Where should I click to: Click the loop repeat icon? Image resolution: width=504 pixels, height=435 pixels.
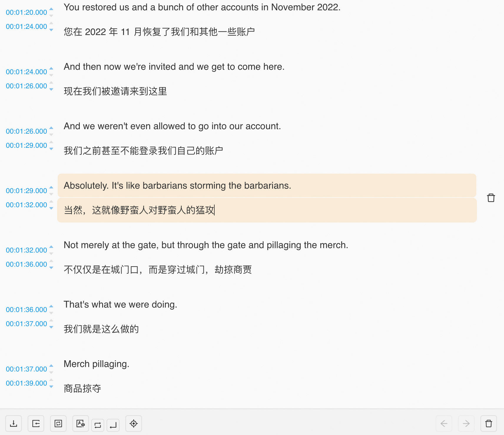point(97,424)
